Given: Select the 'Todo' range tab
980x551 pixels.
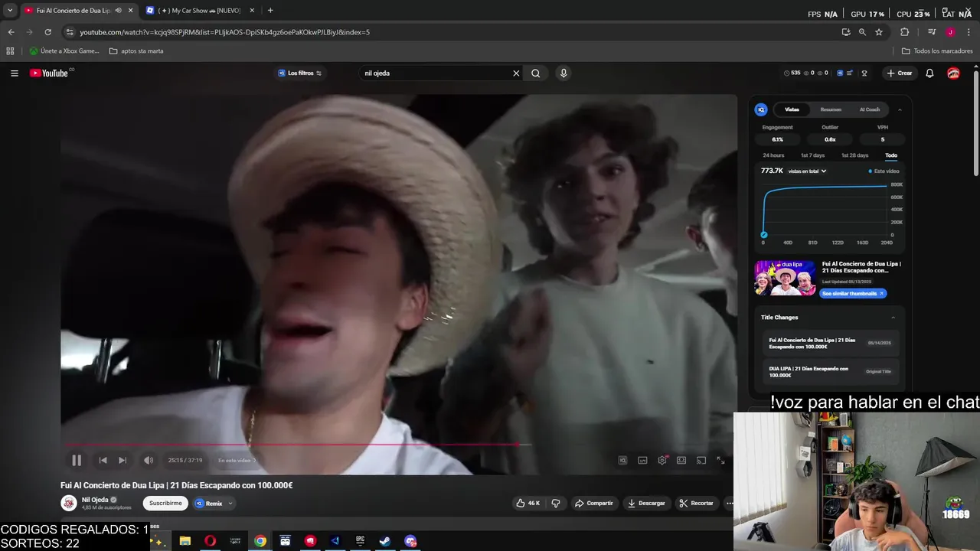Looking at the screenshot, I should pos(891,155).
